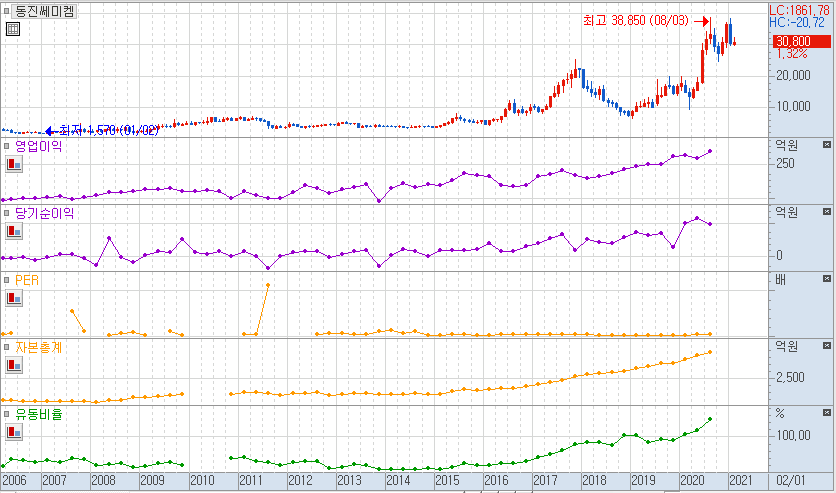Screen dimensions: 836x493
Task: Click the 100.00 axis label in 유동비율 panel
Action: [793, 435]
